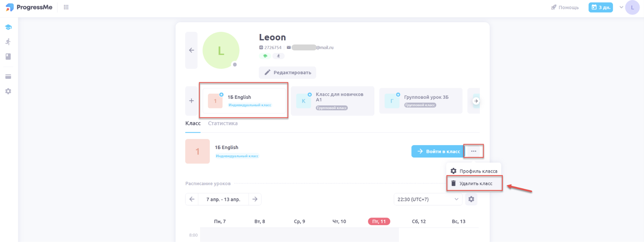The width and height of the screenshot is (644, 242).
Task: Select the Групповой урок 3Б class card
Action: click(421, 101)
